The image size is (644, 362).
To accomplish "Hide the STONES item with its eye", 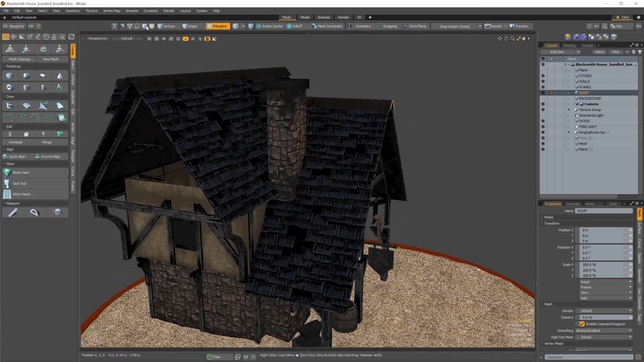I will click(543, 76).
